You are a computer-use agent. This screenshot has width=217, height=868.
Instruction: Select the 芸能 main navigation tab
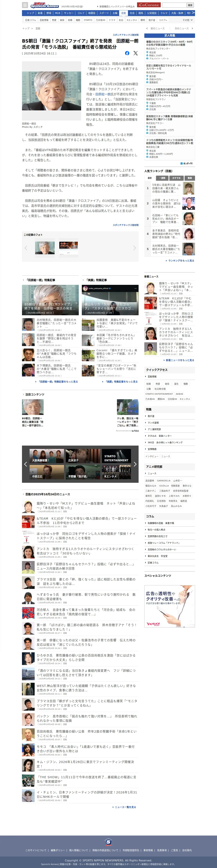123,13
